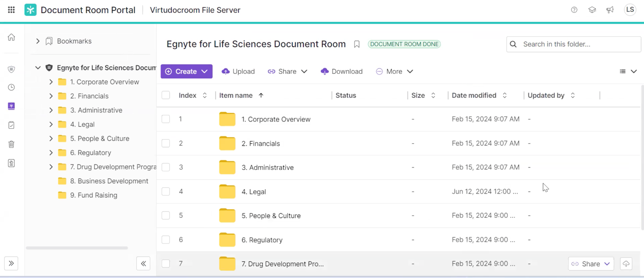Open the trash icon in sidebar
Image resolution: width=644 pixels, height=278 pixels.
(x=11, y=144)
